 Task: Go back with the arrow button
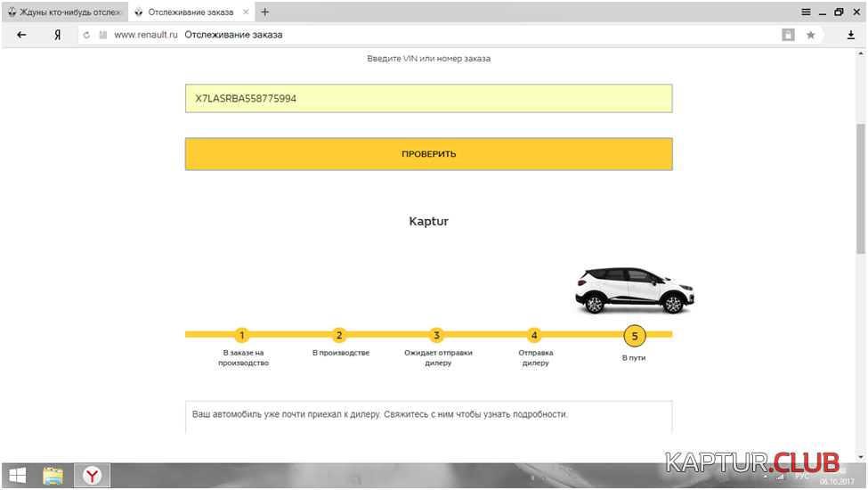coord(21,35)
